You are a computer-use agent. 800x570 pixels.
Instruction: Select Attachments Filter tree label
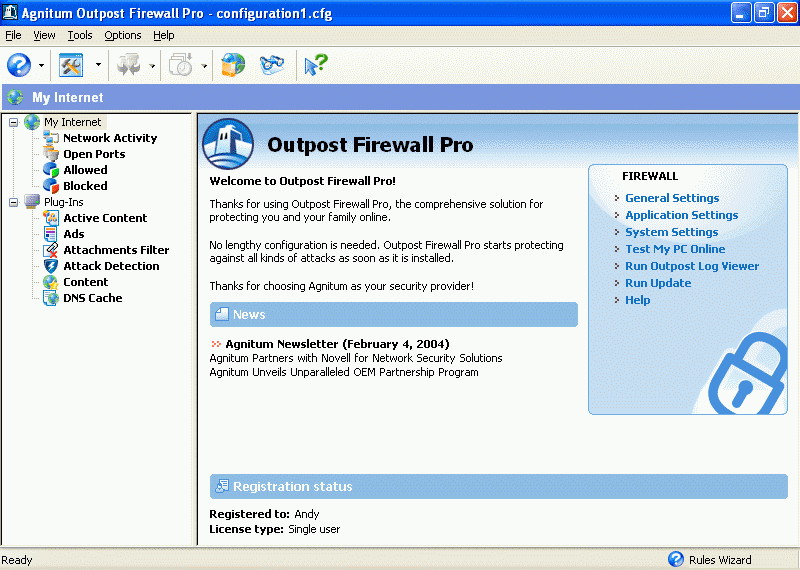point(116,250)
